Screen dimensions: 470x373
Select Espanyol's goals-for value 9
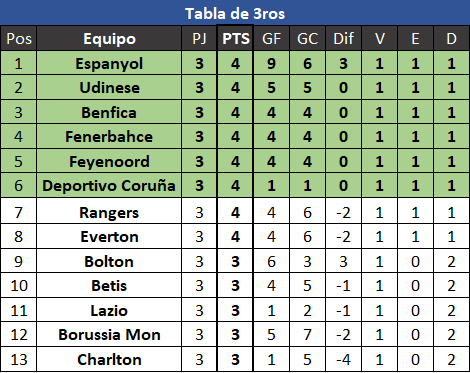271,63
